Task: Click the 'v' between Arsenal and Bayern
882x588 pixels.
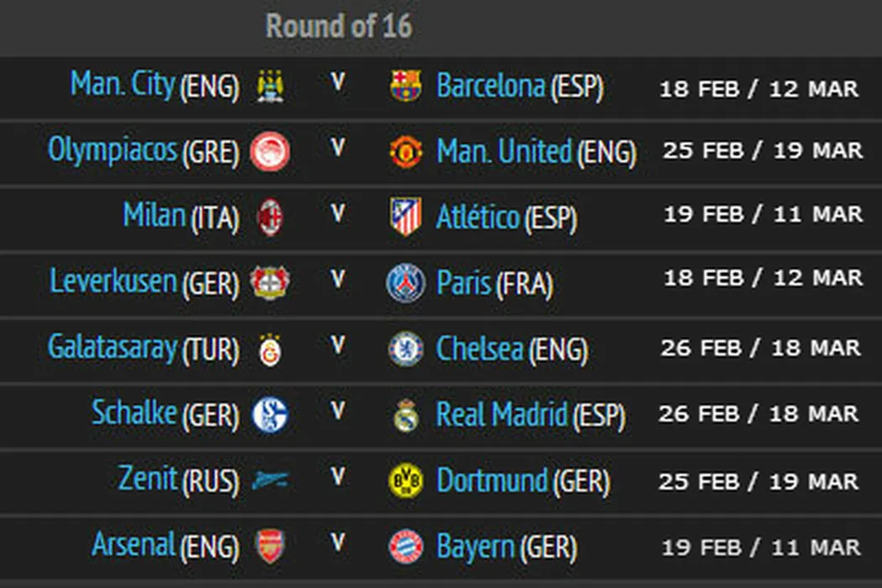Action: (339, 543)
